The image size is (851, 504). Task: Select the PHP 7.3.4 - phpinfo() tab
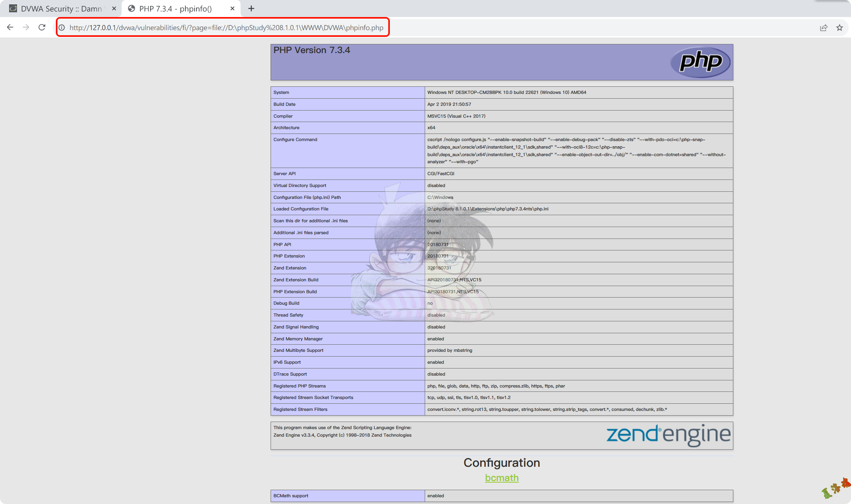point(180,8)
